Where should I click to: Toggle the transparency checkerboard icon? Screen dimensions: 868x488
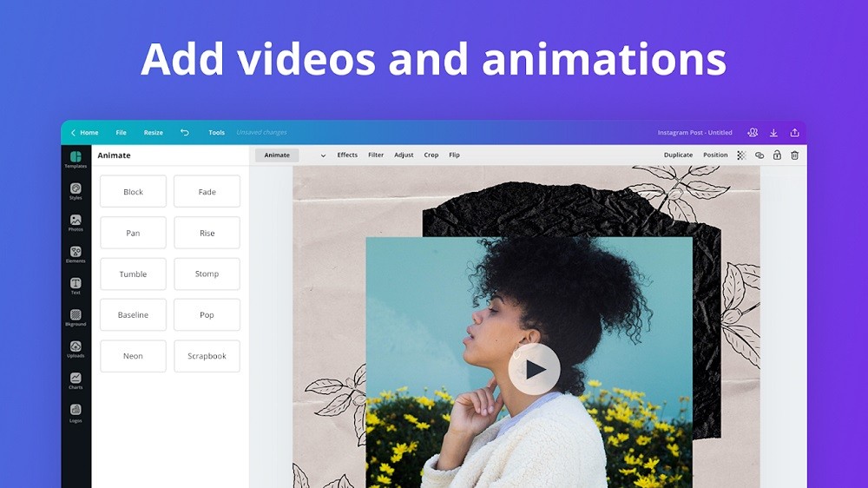tap(741, 155)
